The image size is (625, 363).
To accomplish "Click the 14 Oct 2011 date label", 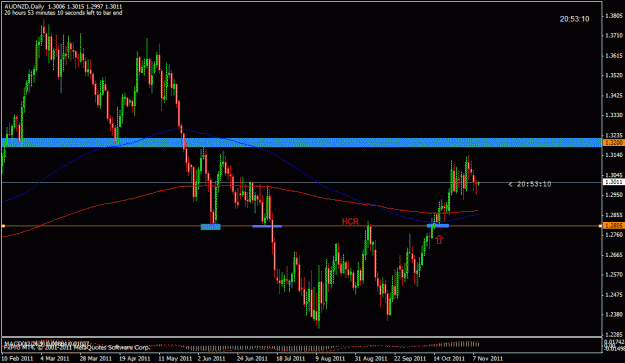I will (x=449, y=358).
